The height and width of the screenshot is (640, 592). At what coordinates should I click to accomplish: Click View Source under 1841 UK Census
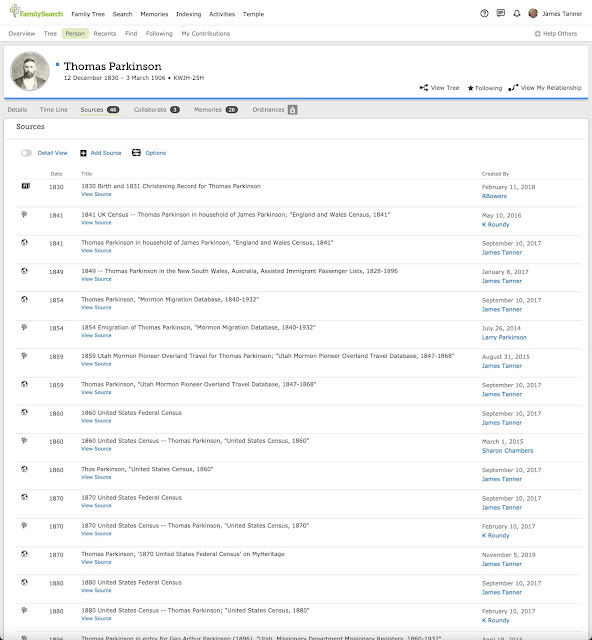coord(96,222)
